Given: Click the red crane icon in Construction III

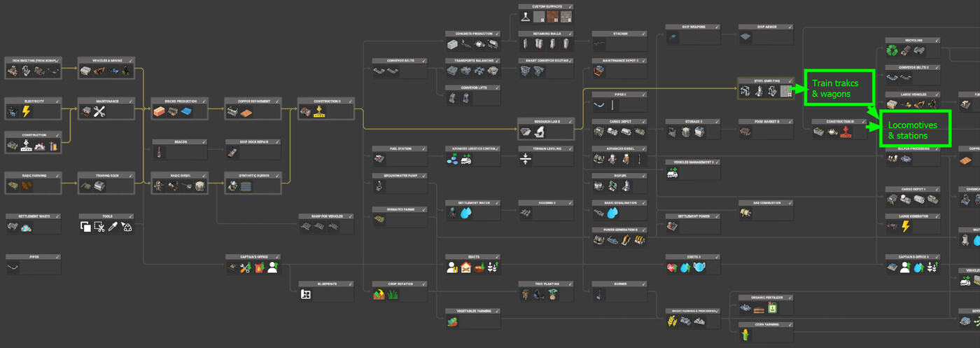Looking at the screenshot, I should coord(846,132).
